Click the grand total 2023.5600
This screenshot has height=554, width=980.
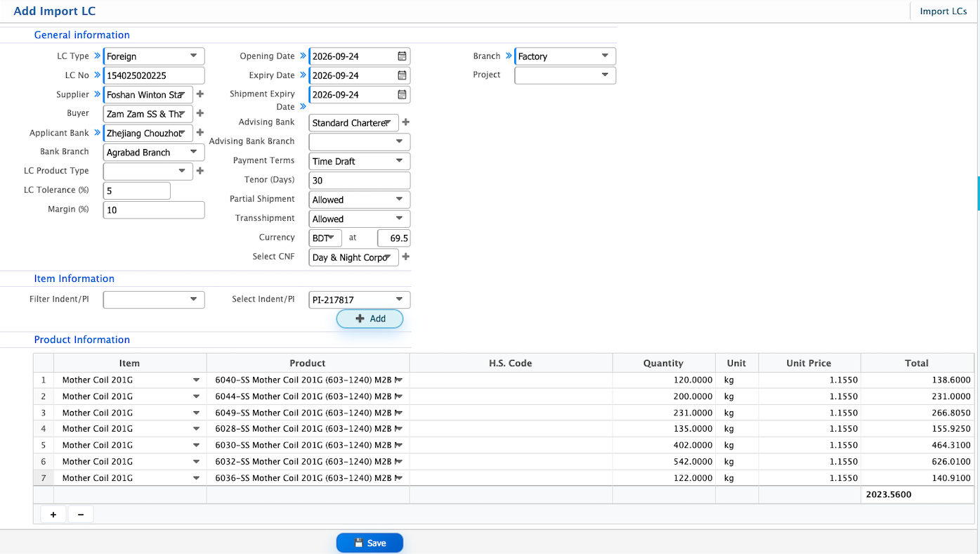click(x=917, y=494)
